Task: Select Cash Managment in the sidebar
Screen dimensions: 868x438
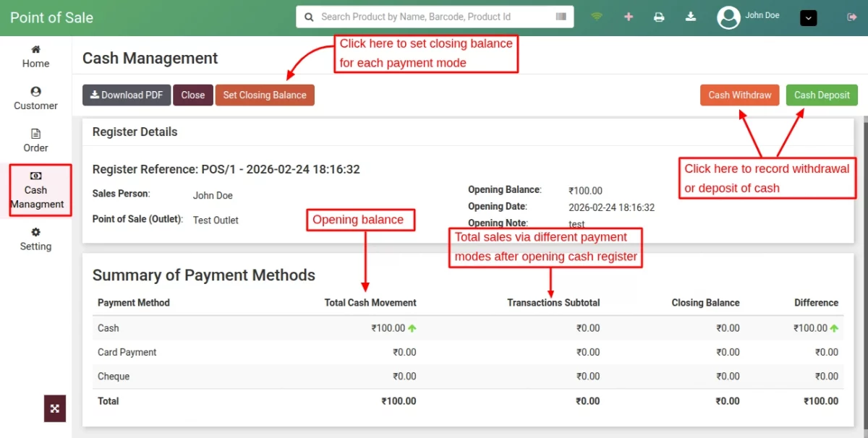Action: click(36, 190)
